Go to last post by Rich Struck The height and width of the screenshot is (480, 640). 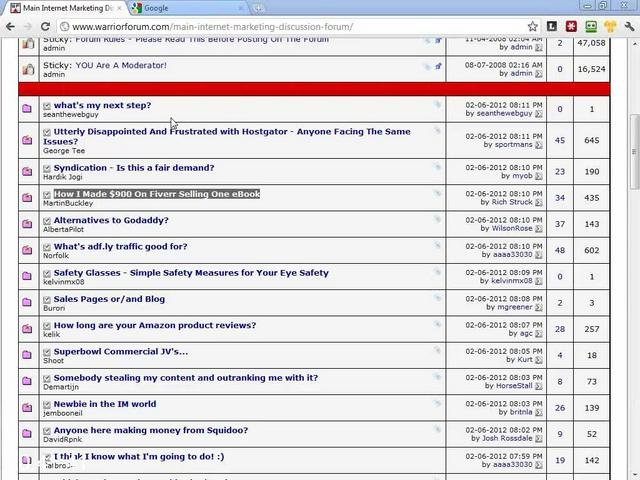[539, 202]
